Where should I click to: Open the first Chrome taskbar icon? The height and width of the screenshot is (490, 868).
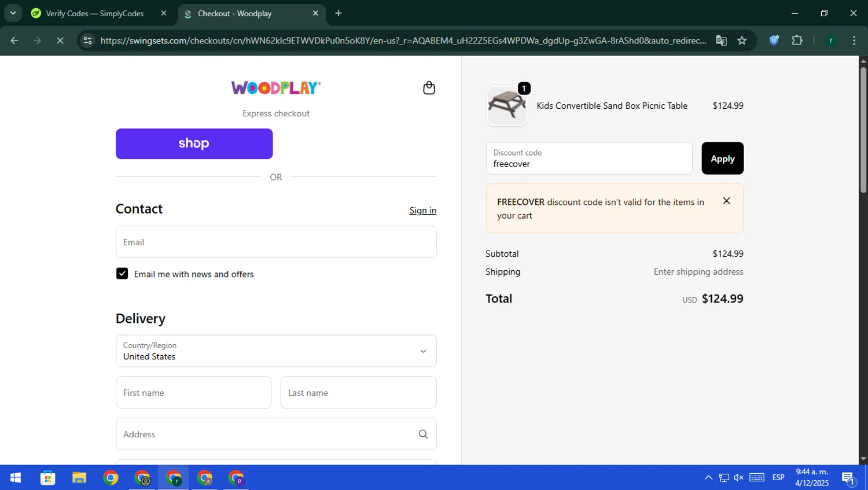coord(111,478)
